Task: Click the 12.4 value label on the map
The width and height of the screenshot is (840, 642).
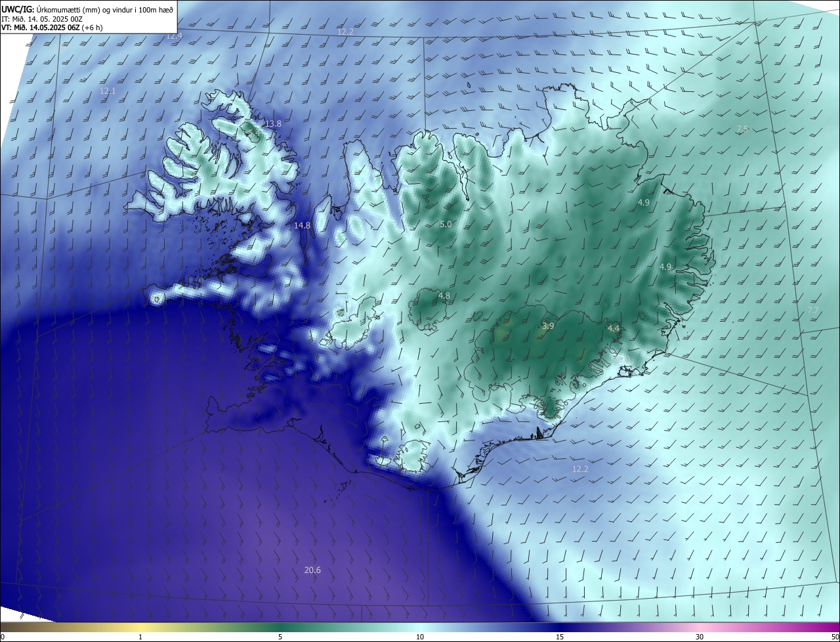Action: [x=174, y=36]
